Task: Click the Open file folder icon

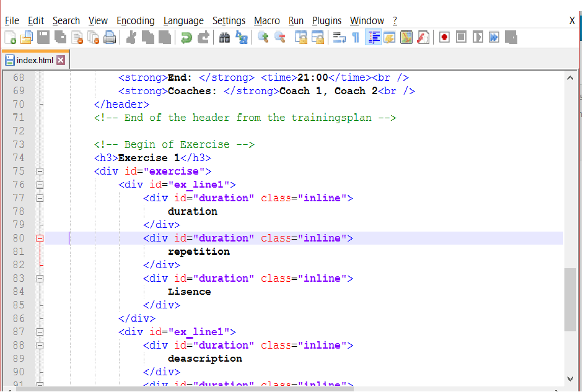Action: click(x=26, y=38)
